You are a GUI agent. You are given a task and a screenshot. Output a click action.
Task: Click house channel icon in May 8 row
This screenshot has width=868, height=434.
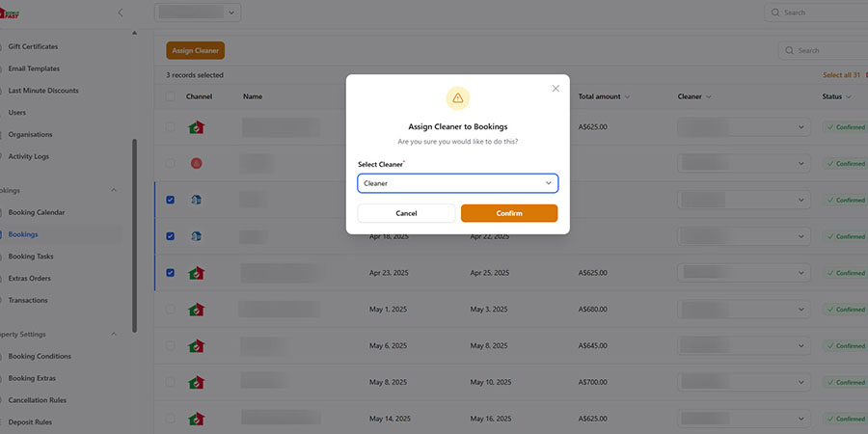[x=197, y=383]
